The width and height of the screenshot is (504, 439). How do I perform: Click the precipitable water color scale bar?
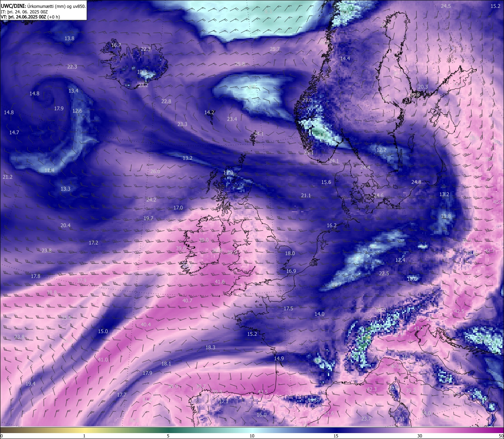coord(252,430)
